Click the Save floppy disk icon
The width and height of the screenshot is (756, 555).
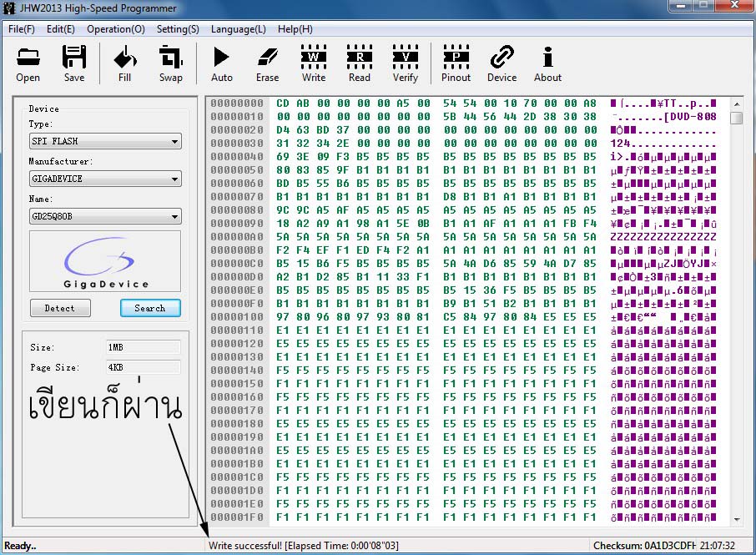point(74,63)
